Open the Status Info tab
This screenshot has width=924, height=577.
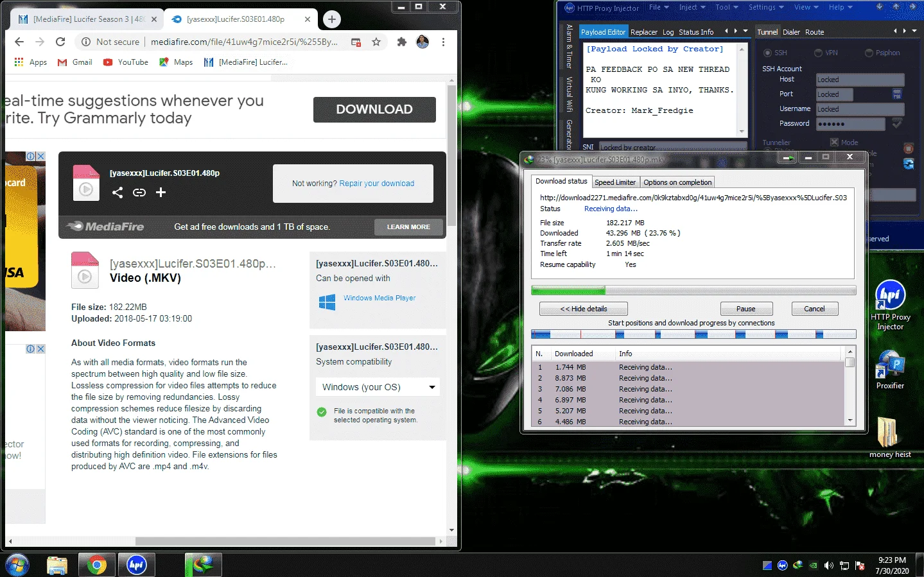pos(696,32)
